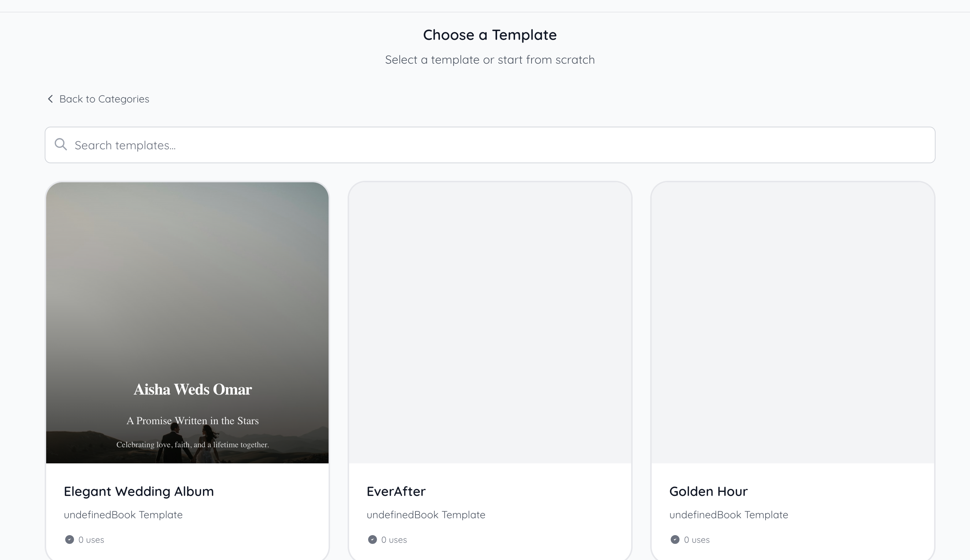Click 0 uses text under Elegant Wedding Album
Viewport: 970px width, 560px height.
pos(91,540)
